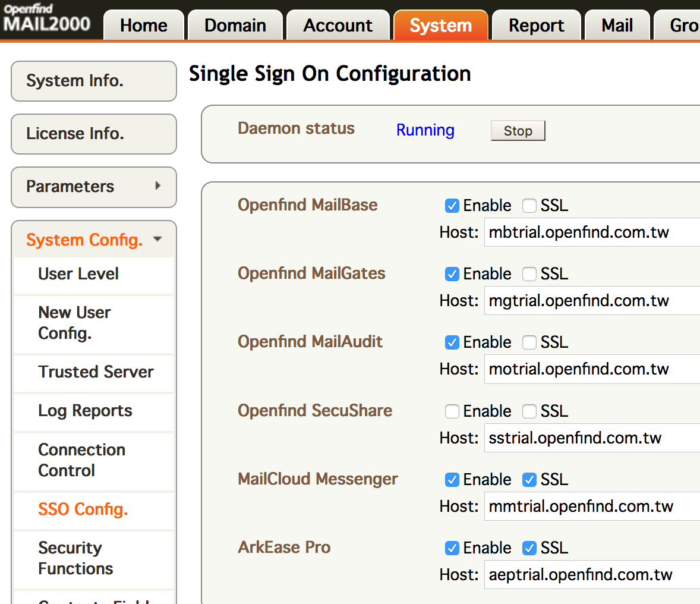Uncheck Enable for Openfind MailBase
Screen dimensions: 700x604
pyautogui.click(x=452, y=205)
